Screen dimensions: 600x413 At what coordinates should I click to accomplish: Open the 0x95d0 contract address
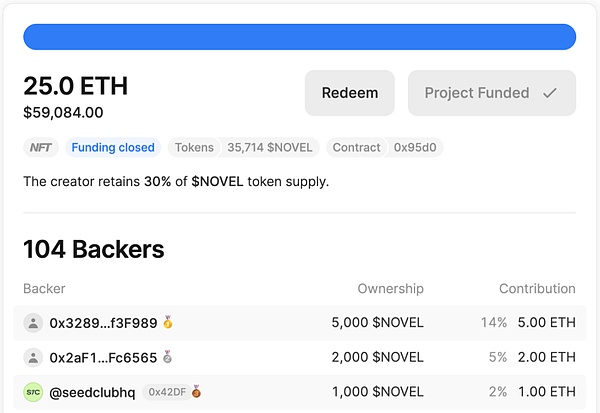coord(416,147)
